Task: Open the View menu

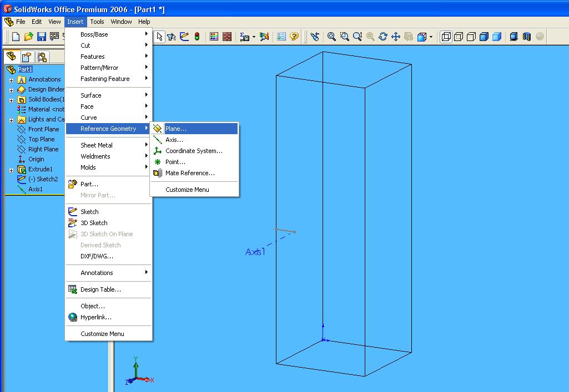Action: coord(54,22)
